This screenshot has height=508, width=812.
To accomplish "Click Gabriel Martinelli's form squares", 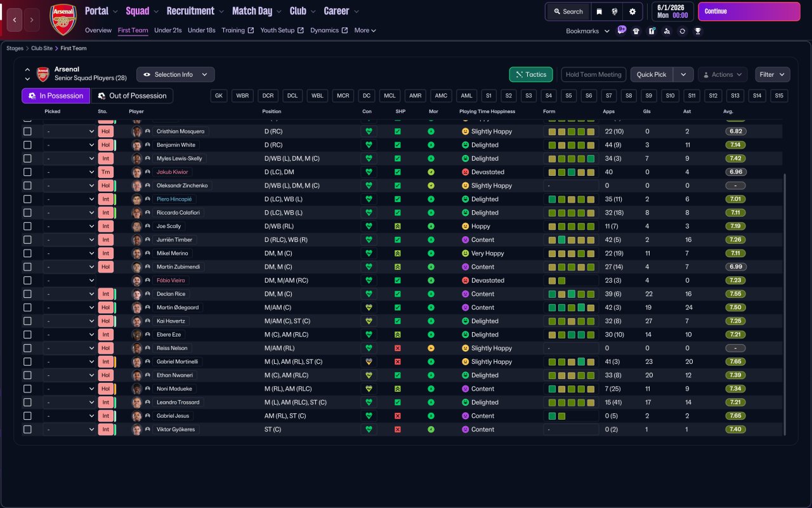I will [x=571, y=362].
